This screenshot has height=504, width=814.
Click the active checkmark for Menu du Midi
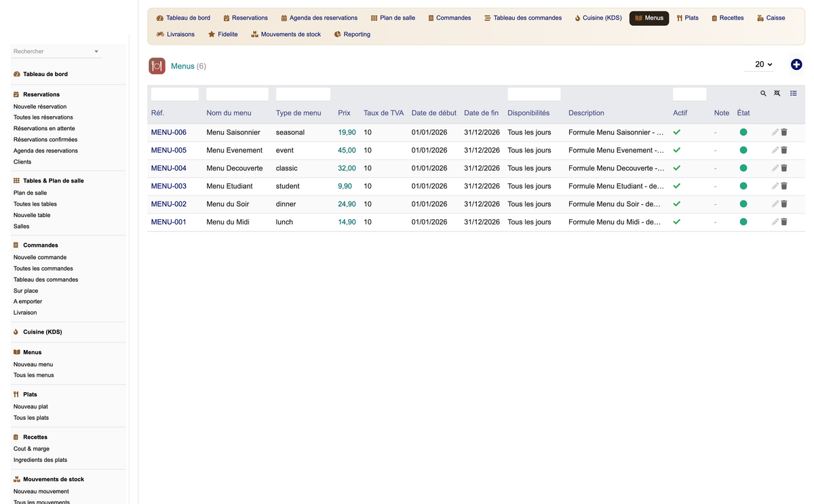[676, 222]
